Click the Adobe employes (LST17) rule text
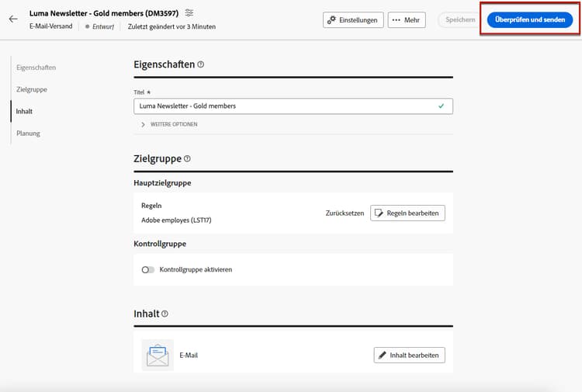 click(x=176, y=220)
